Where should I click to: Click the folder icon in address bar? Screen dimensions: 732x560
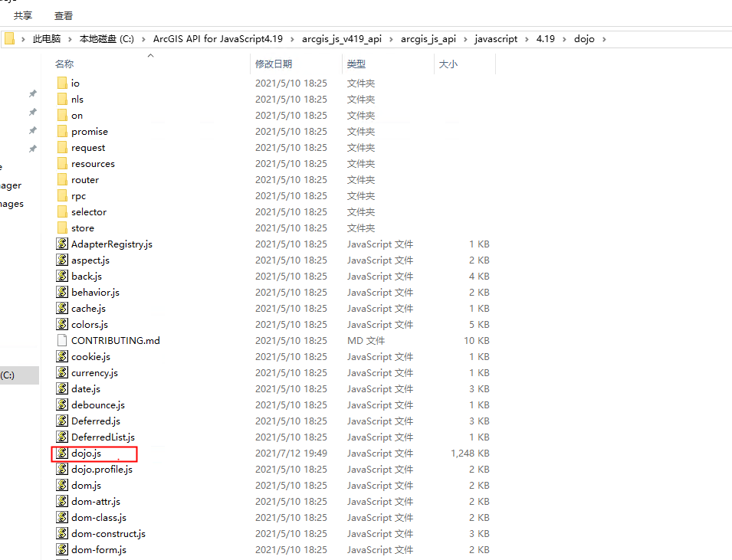coord(9,39)
